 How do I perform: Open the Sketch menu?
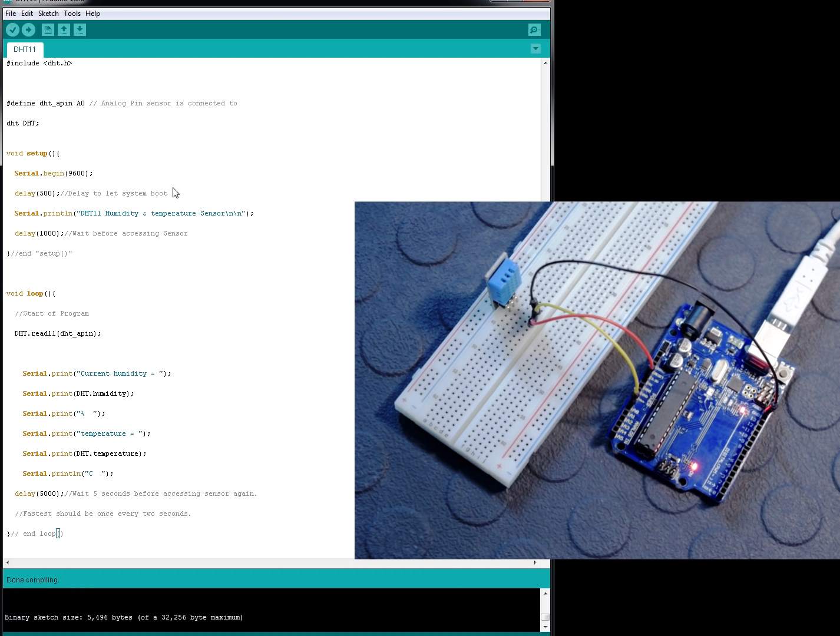click(x=48, y=13)
